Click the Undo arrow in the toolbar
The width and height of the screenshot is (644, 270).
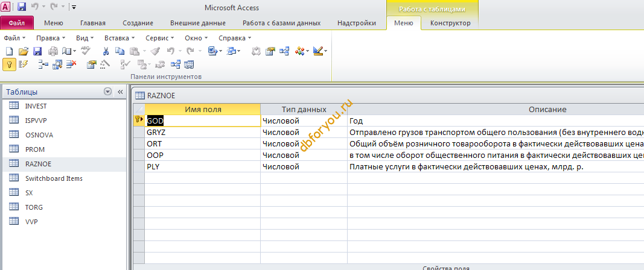[170, 51]
